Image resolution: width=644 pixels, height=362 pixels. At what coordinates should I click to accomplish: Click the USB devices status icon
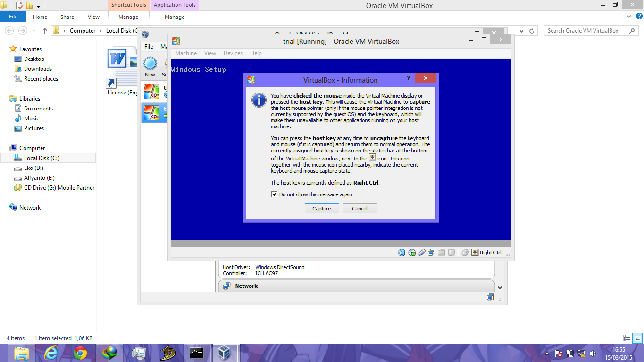pyautogui.click(x=422, y=253)
